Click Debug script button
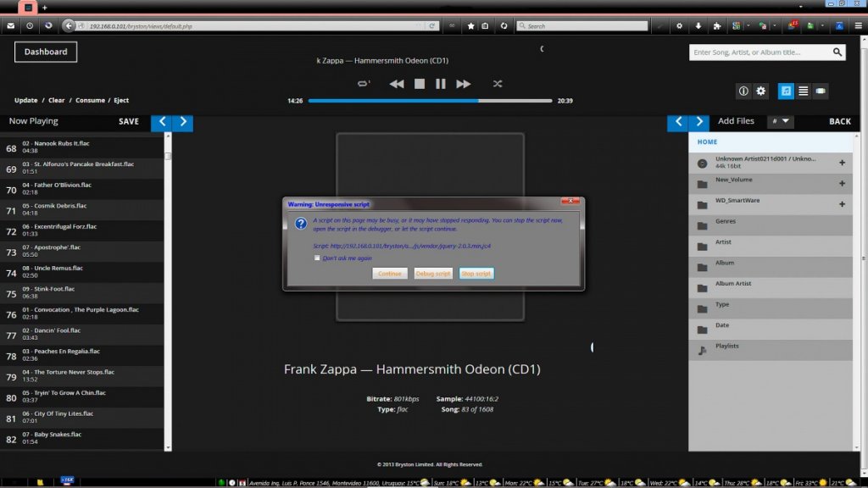 click(433, 274)
